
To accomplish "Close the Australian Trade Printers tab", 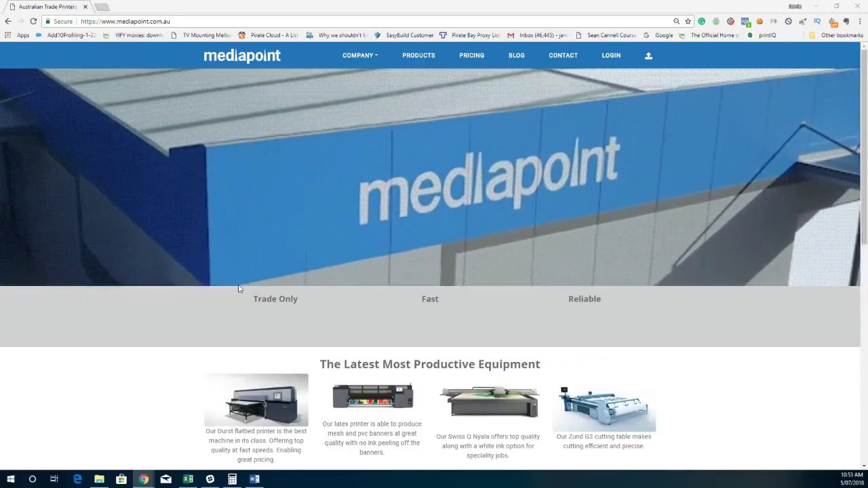I will tap(85, 7).
